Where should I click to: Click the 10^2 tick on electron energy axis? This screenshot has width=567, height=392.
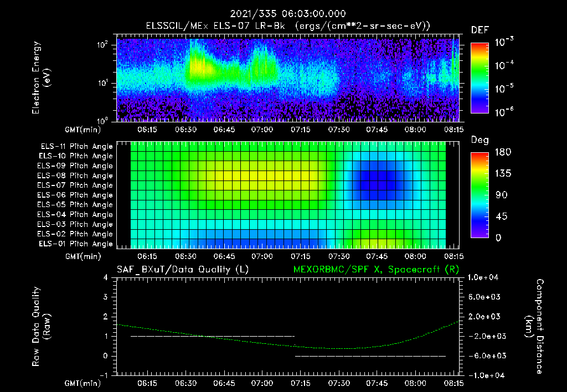tap(102, 45)
